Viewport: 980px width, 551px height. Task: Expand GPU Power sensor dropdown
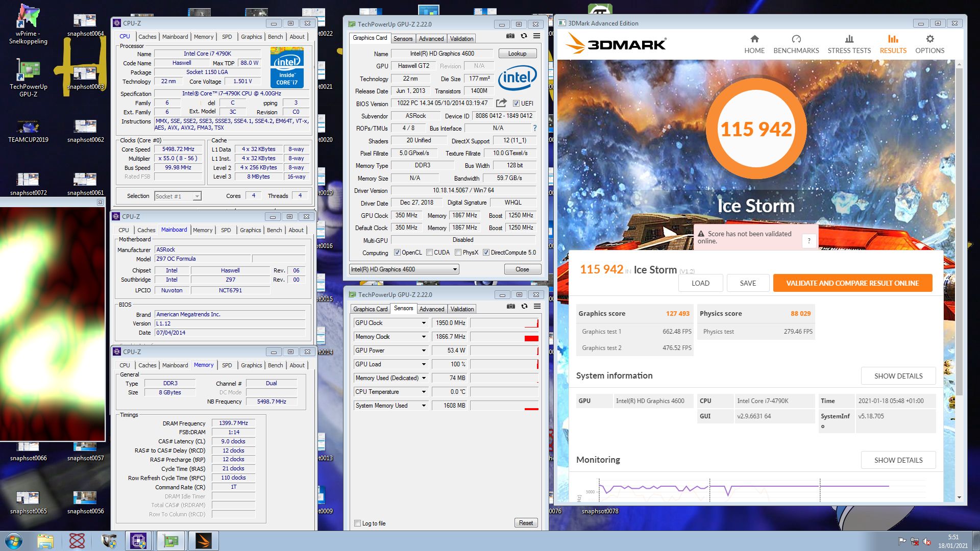[x=424, y=350]
